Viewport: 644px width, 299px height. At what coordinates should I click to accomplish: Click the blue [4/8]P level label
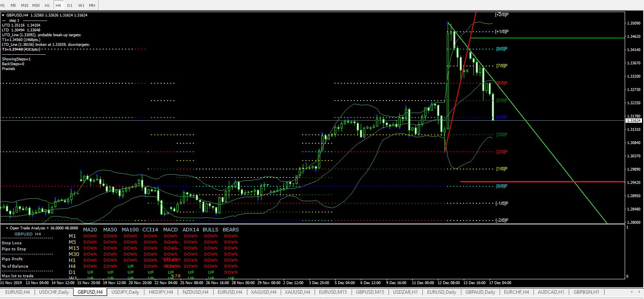point(502,117)
